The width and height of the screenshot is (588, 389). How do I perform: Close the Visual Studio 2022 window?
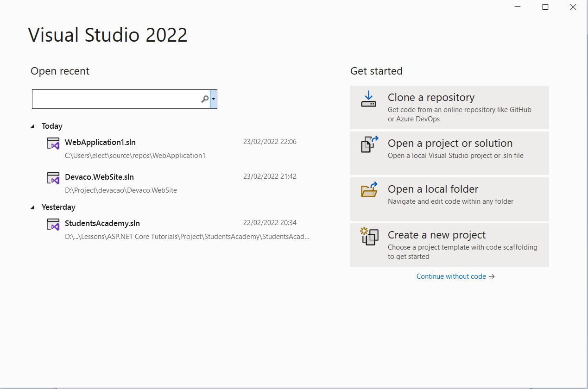pyautogui.click(x=573, y=7)
